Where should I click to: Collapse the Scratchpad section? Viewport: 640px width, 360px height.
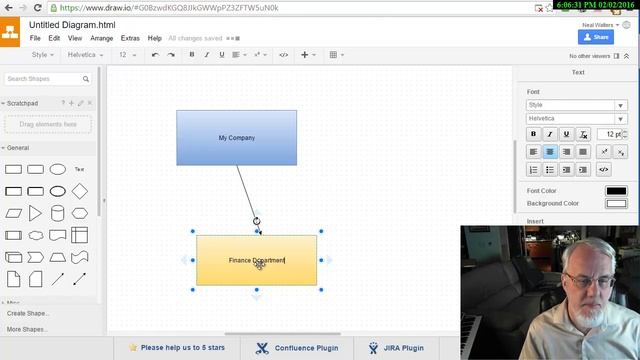click(x=20, y=103)
